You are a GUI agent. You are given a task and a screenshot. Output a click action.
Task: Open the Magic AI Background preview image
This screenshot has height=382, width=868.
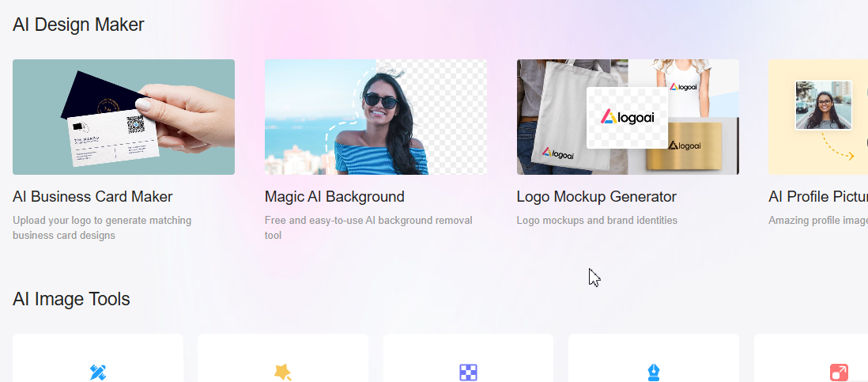(x=376, y=117)
